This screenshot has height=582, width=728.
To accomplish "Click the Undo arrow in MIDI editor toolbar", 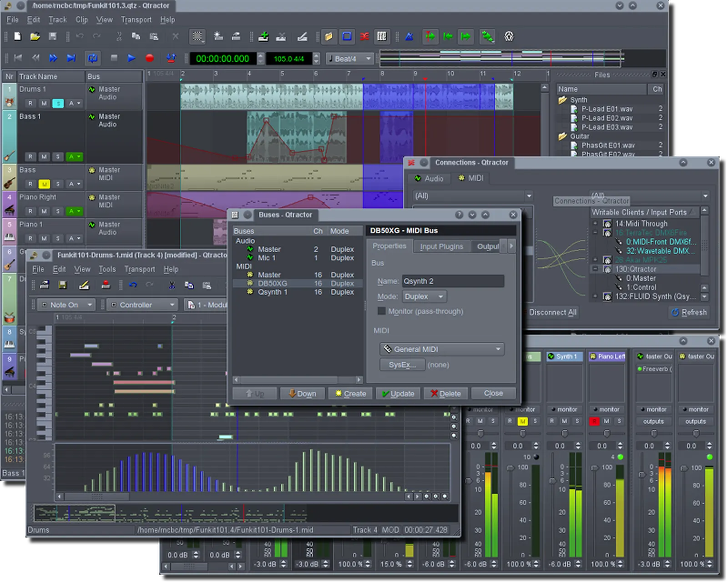I will point(133,285).
